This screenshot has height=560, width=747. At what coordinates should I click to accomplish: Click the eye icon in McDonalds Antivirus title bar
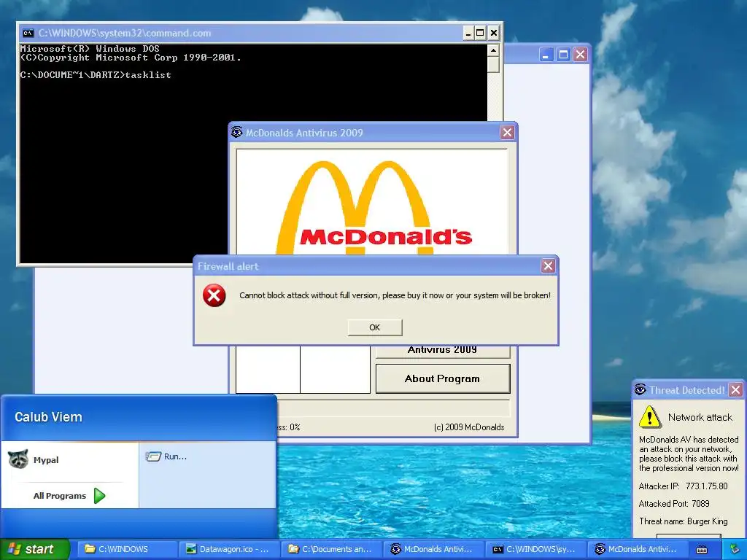click(237, 133)
